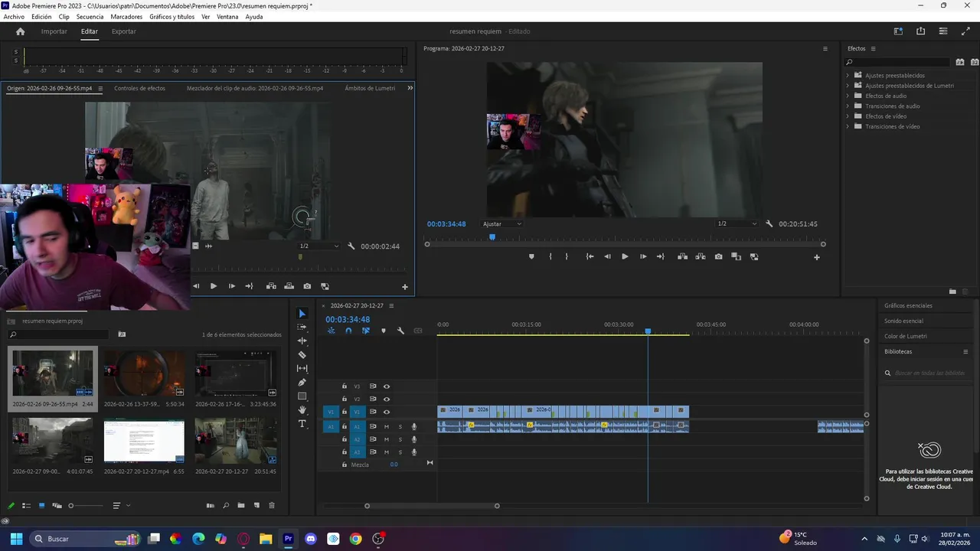Switch Project panel to Icon view

[x=41, y=506]
